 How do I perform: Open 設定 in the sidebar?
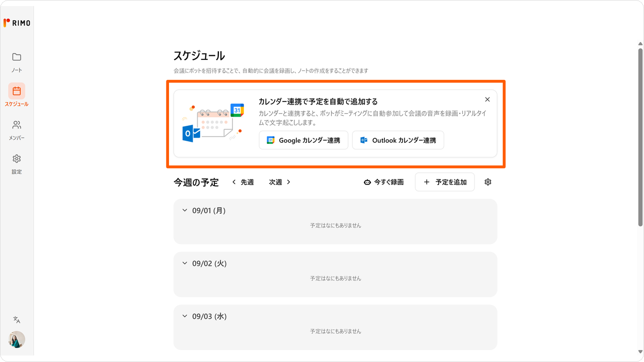coord(17,164)
